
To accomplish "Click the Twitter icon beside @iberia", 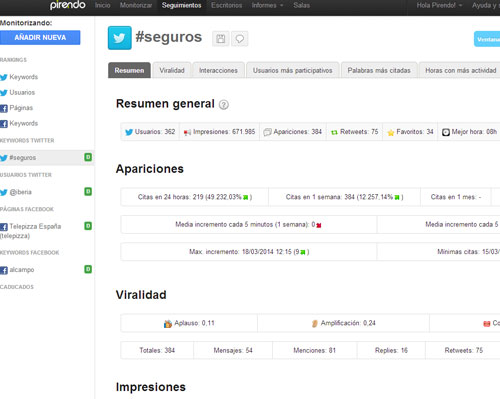I will (4, 192).
